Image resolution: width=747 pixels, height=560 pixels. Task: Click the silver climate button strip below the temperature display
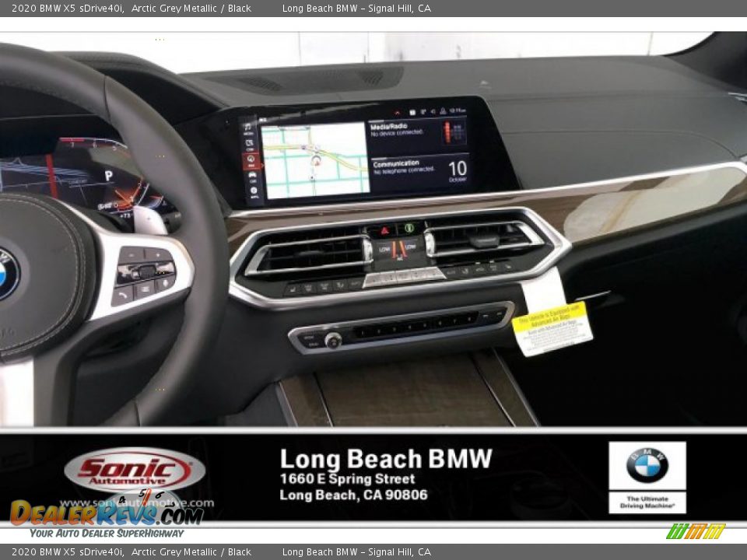coord(404,277)
